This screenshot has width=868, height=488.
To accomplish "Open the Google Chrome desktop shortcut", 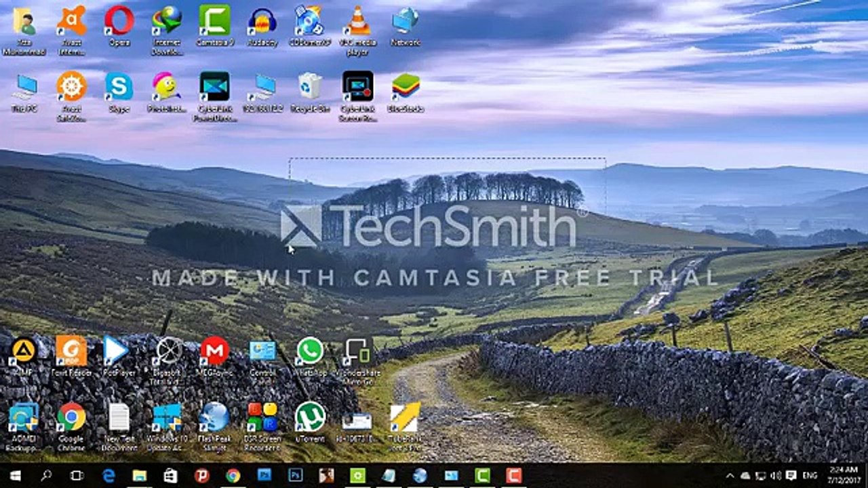I will click(x=71, y=426).
